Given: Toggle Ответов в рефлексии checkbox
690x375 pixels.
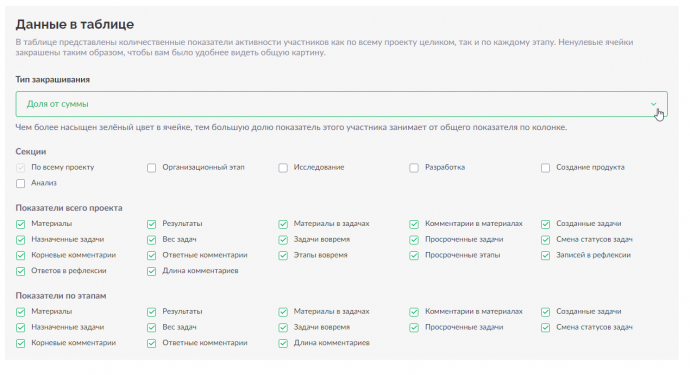Looking at the screenshot, I should 21,271.
